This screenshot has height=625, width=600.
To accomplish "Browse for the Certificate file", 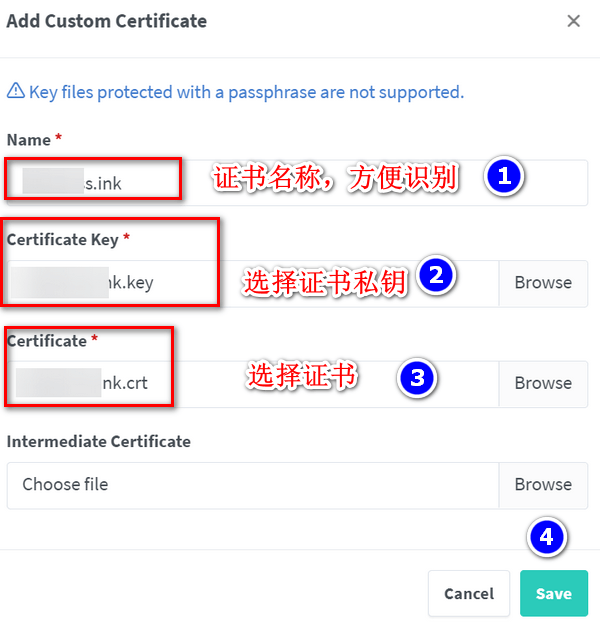I will click(543, 384).
